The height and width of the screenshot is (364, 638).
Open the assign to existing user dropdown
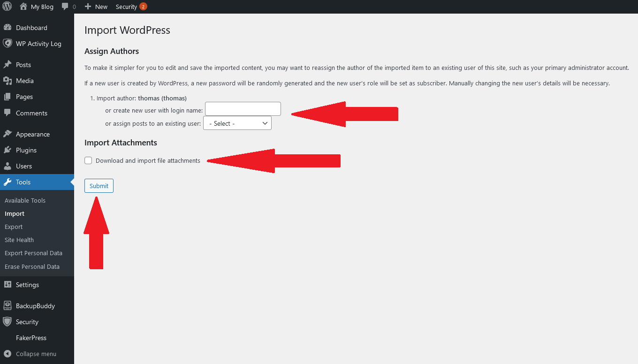pos(237,123)
